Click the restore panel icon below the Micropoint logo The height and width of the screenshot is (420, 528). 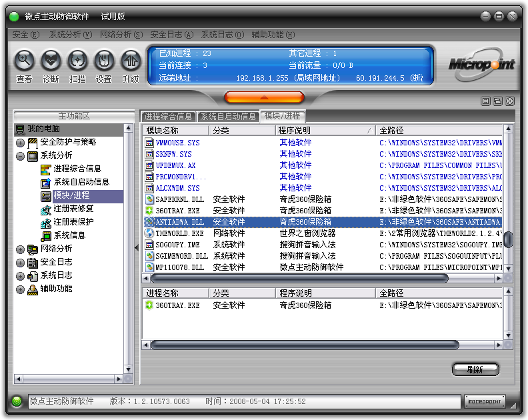(498, 101)
